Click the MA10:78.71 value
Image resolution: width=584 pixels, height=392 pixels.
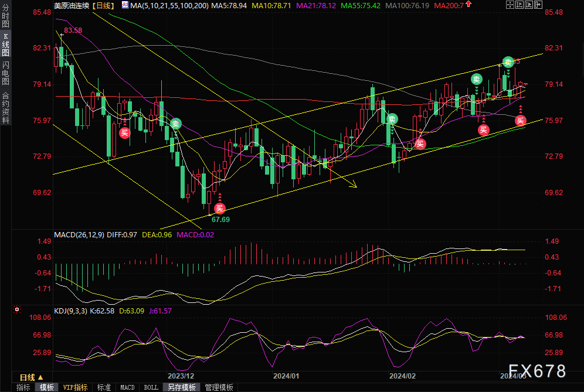(x=271, y=6)
